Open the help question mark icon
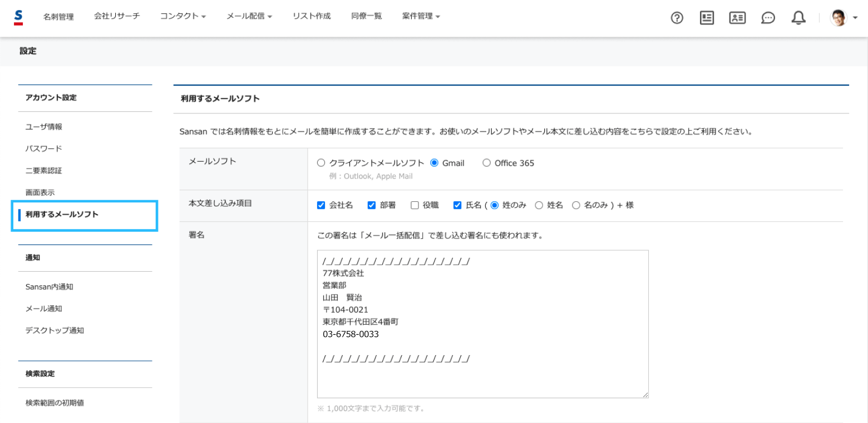Image resolution: width=868 pixels, height=423 pixels. coord(677,18)
